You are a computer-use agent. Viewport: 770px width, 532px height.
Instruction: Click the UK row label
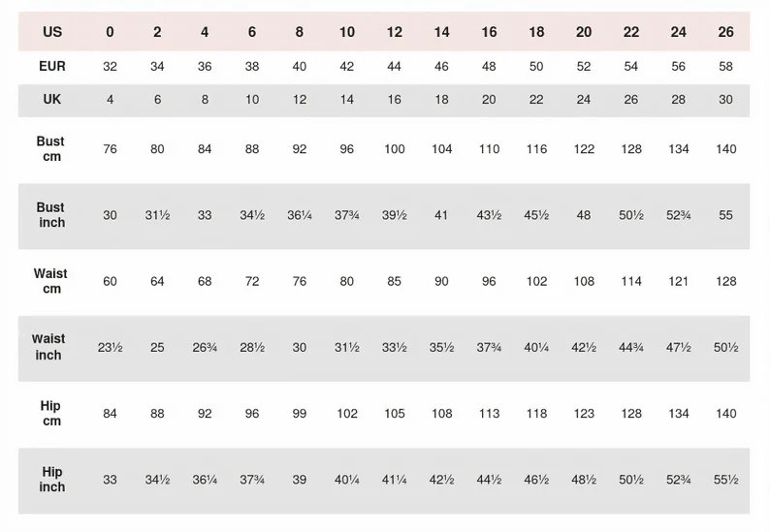52,100
